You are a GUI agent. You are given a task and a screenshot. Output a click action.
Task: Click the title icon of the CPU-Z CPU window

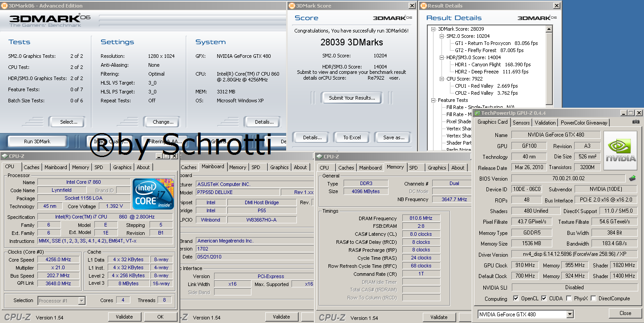pos(4,156)
